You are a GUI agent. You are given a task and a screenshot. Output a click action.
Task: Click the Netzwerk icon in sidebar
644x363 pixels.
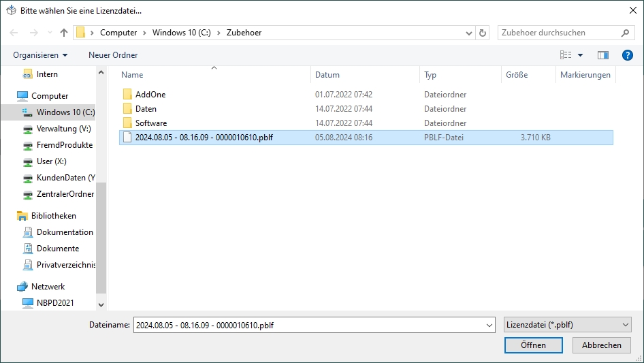(22, 287)
